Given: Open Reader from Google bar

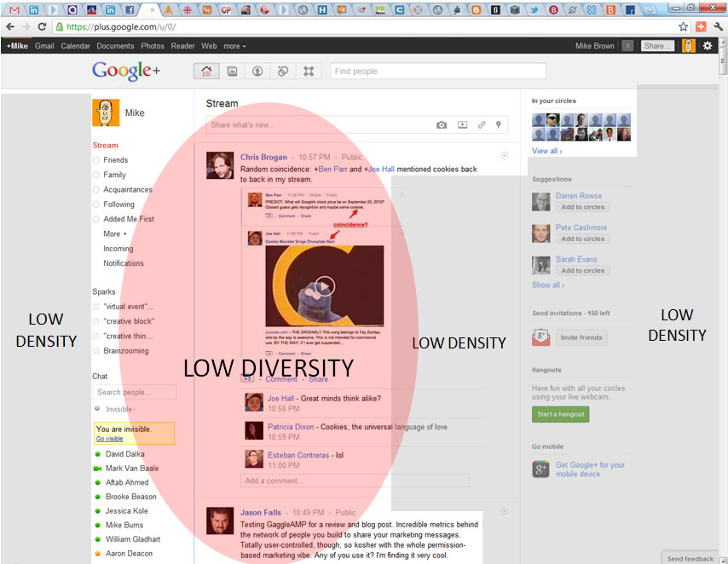Looking at the screenshot, I should [182, 46].
